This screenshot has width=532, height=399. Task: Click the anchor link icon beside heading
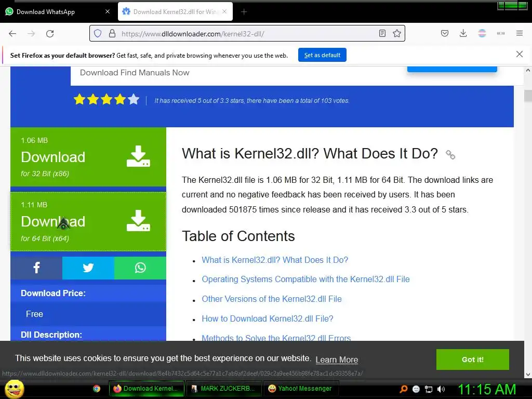pos(450,155)
